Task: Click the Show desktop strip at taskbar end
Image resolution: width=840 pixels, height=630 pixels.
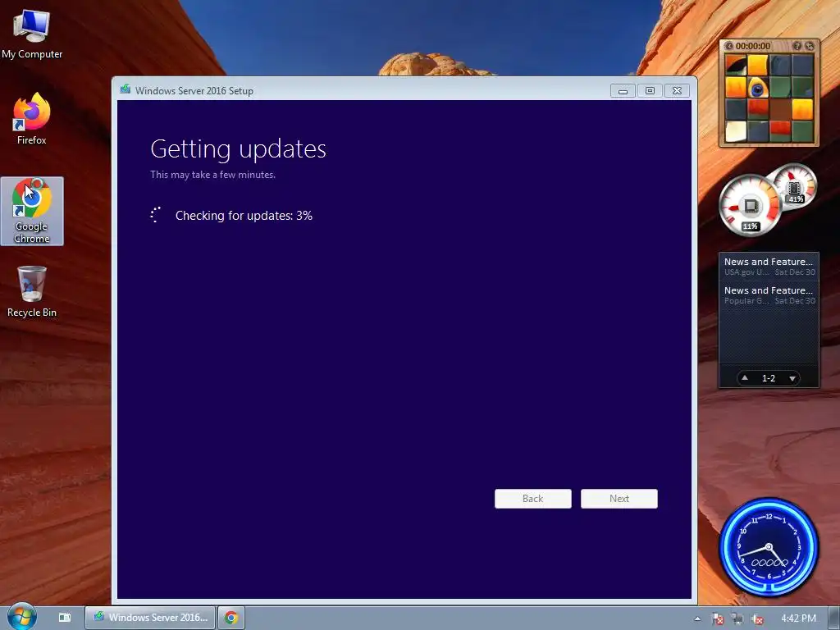Action: coord(834,617)
